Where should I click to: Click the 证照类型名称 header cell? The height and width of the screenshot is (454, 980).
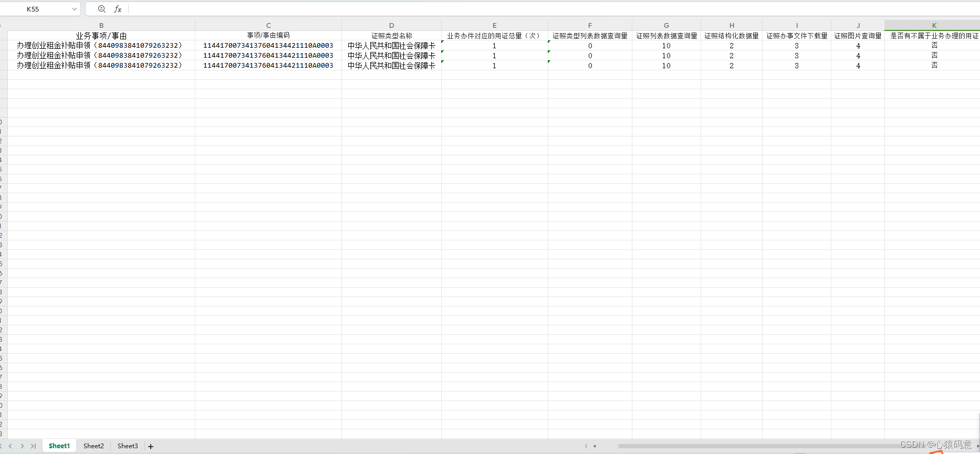click(391, 36)
